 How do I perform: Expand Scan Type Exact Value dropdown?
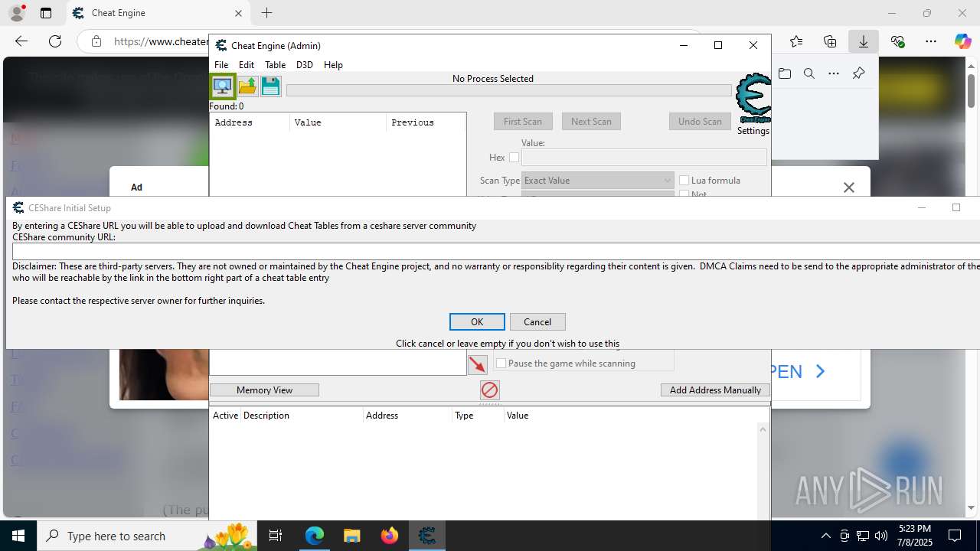pyautogui.click(x=598, y=181)
